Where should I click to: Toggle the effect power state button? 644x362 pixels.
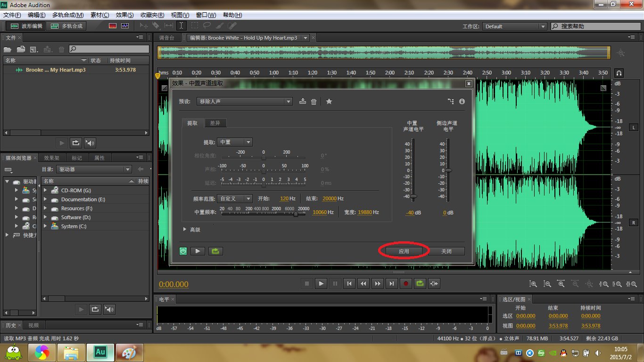click(183, 251)
